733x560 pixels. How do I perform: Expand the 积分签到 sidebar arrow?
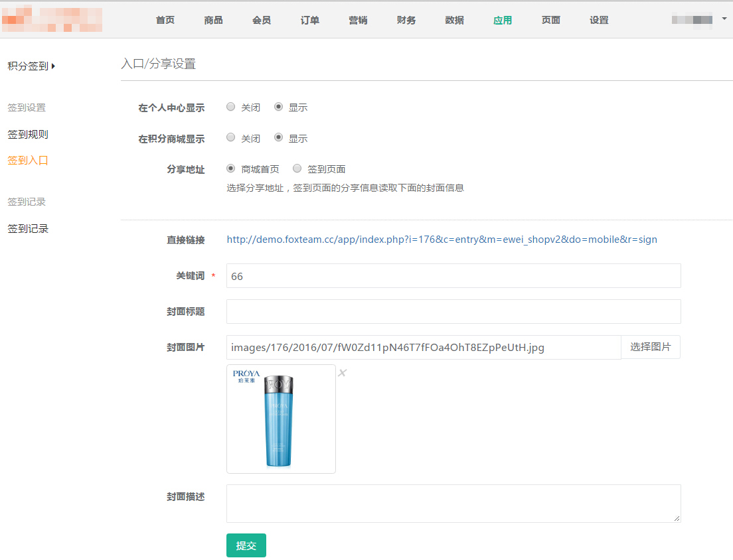point(53,66)
